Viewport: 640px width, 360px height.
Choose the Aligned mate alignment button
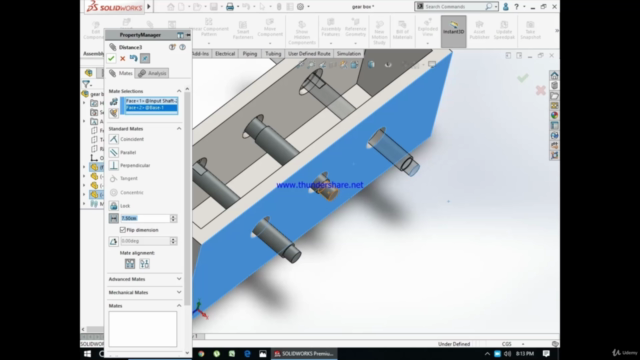tap(130, 264)
